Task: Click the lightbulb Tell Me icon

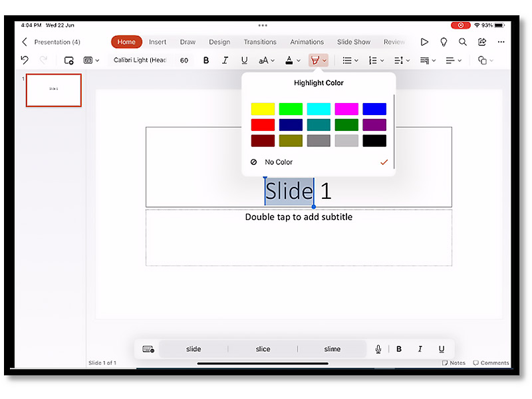Action: coord(444,42)
